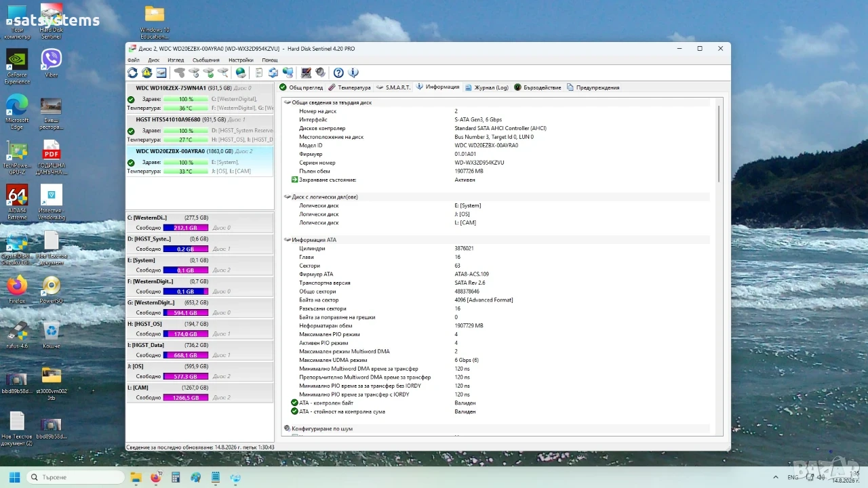Open the AIDA64 Extreme desktop shortcut

pos(17,202)
